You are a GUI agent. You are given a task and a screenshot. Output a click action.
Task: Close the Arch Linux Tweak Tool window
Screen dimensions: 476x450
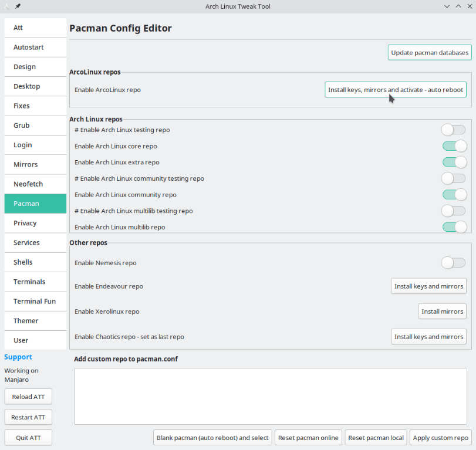470,6
